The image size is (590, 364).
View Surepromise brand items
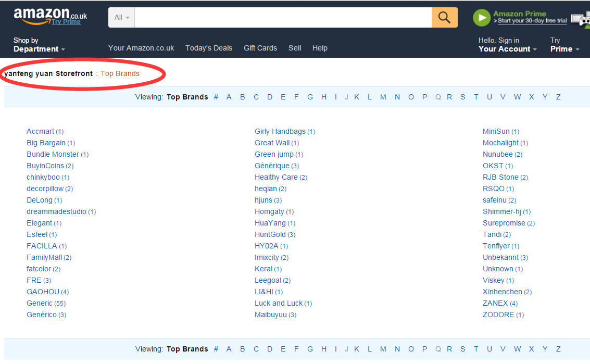pos(504,223)
